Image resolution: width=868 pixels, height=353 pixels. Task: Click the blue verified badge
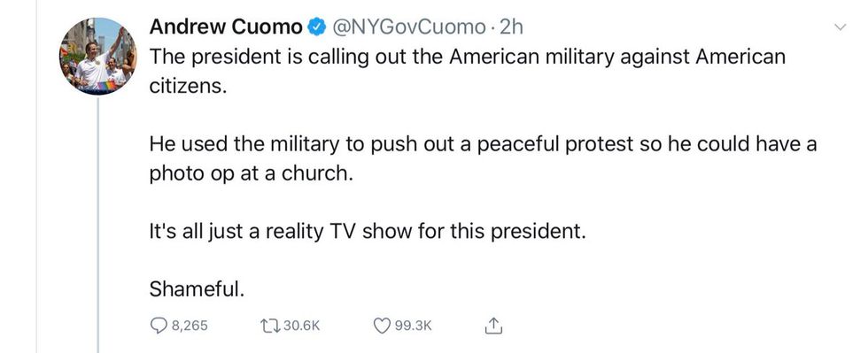(x=316, y=27)
